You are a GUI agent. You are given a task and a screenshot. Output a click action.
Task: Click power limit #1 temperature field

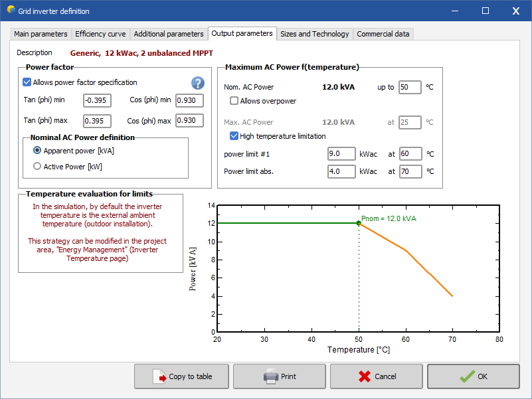pos(410,154)
